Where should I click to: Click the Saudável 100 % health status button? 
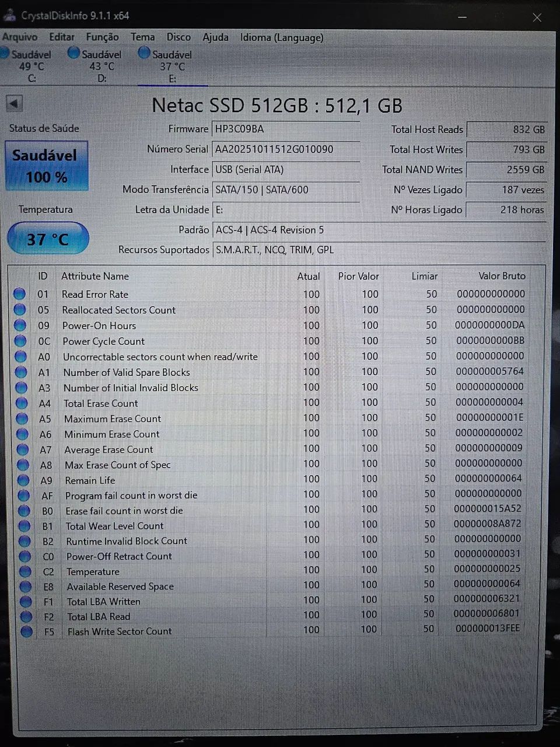click(47, 166)
